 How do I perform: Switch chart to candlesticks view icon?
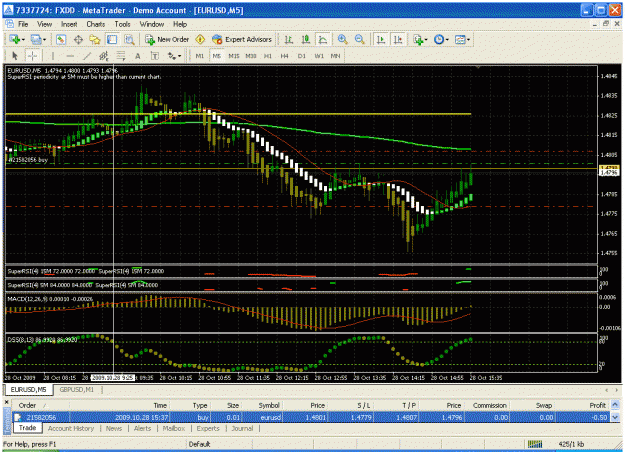[306, 39]
